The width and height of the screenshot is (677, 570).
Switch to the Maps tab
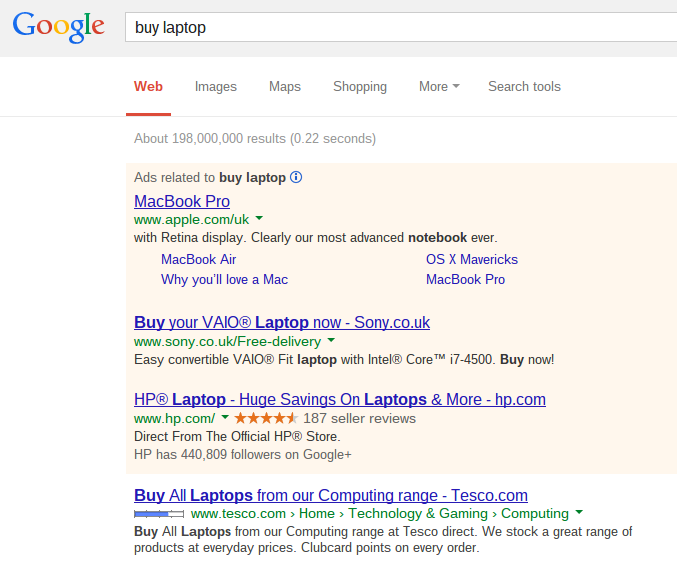pos(285,87)
